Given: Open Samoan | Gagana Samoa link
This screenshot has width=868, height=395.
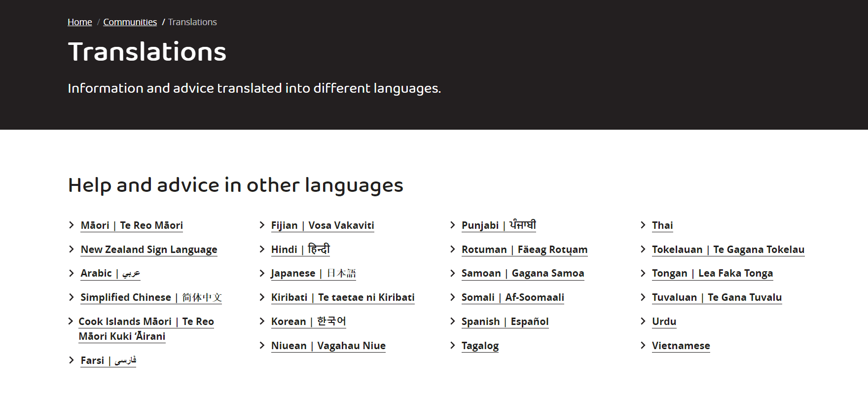Looking at the screenshot, I should pos(523,273).
